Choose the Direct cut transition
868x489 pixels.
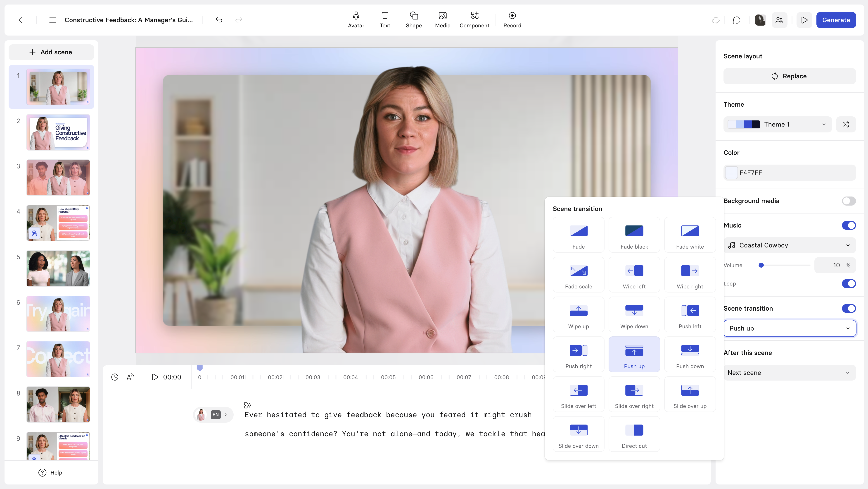click(x=634, y=434)
